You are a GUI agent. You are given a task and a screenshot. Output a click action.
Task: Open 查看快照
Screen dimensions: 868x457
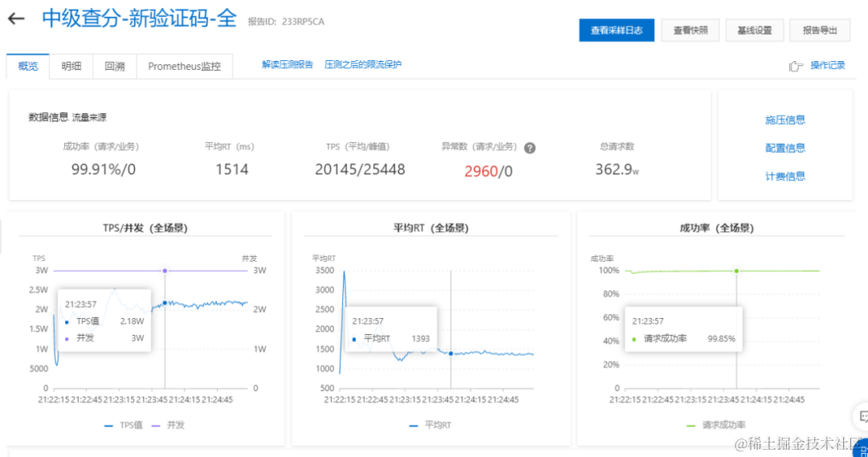(x=690, y=31)
